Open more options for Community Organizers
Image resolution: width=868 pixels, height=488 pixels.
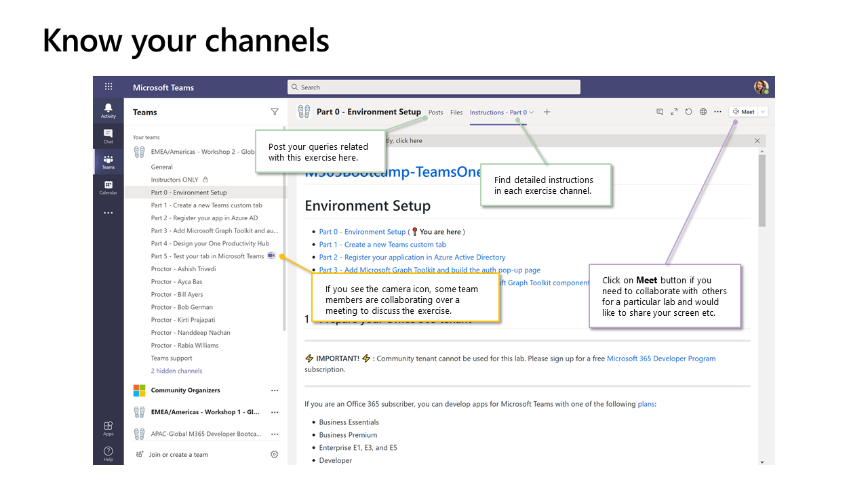click(x=275, y=390)
